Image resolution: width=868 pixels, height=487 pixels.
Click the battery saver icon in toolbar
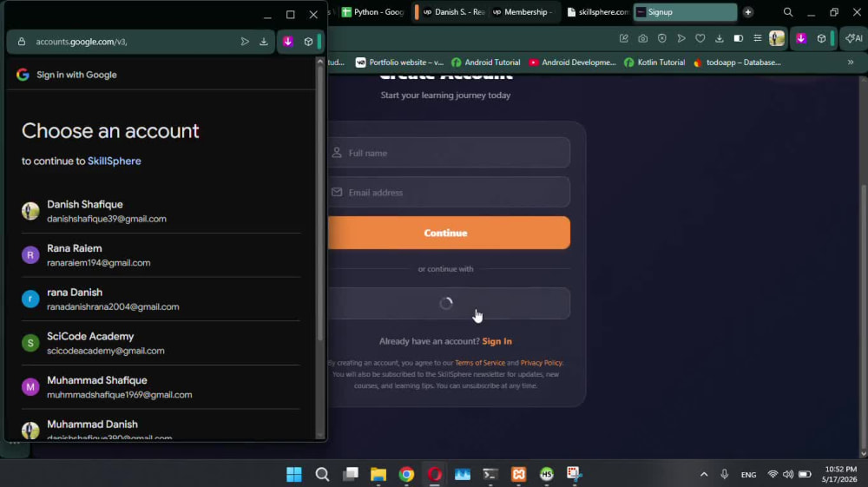click(x=739, y=38)
